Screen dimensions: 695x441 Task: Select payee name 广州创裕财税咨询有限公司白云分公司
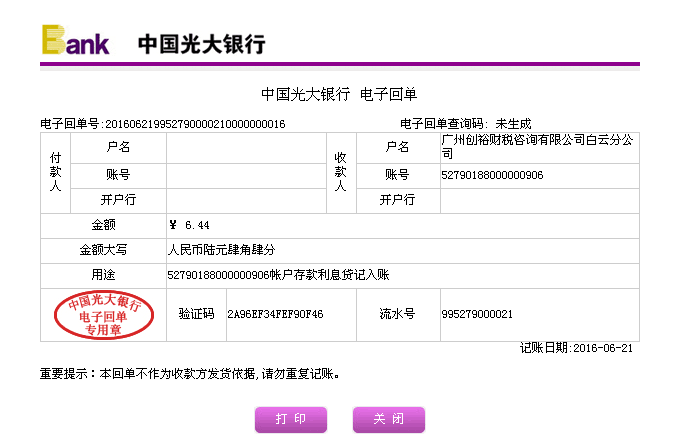(537, 147)
